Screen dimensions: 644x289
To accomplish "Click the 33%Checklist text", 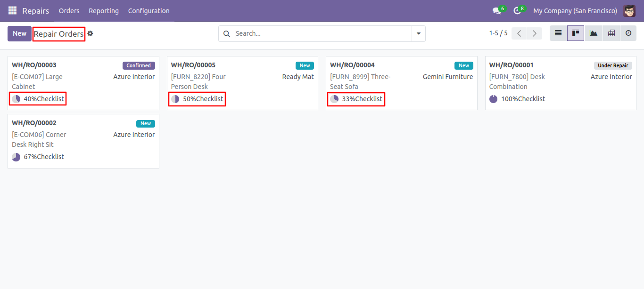I will coord(362,99).
